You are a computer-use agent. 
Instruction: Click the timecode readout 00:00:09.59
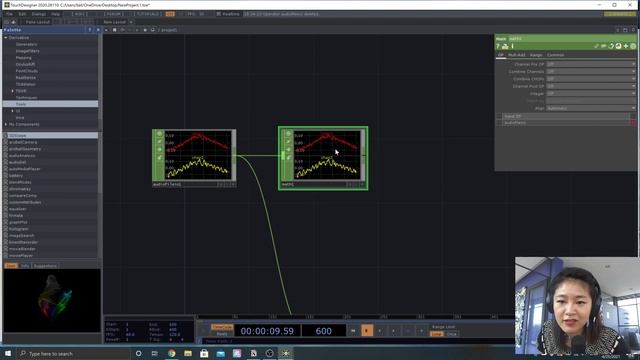[267, 331]
